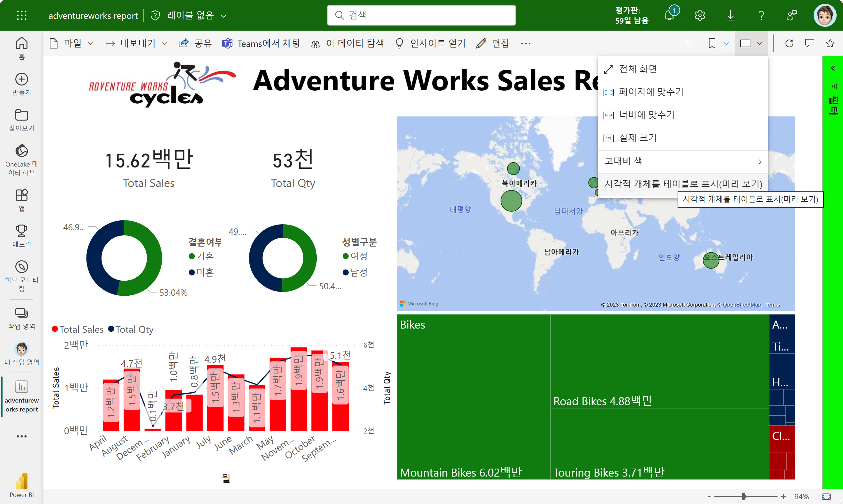Open the app launcher waffle icon
Viewport: 843px width, 504px height.
point(21,15)
